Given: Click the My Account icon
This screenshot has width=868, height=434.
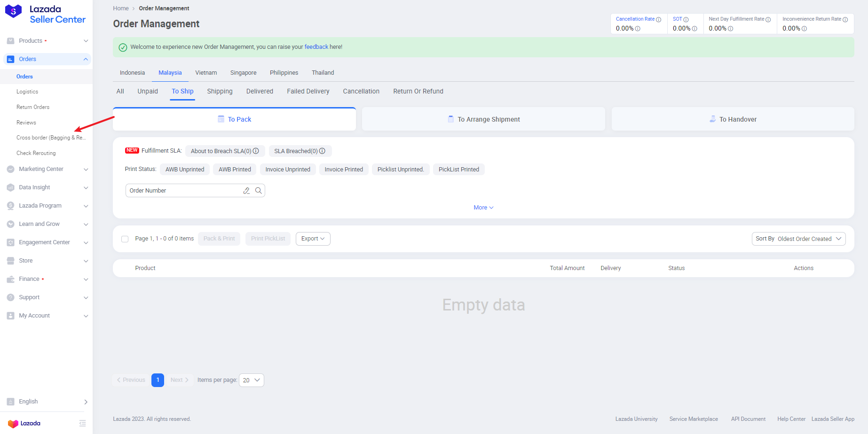Looking at the screenshot, I should (10, 316).
